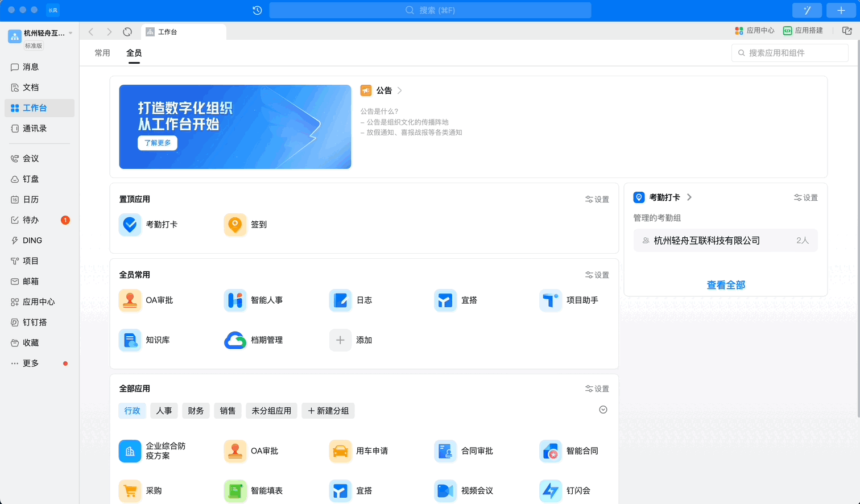Click the 添加 plus tile
This screenshot has width=860, height=504.
click(340, 340)
